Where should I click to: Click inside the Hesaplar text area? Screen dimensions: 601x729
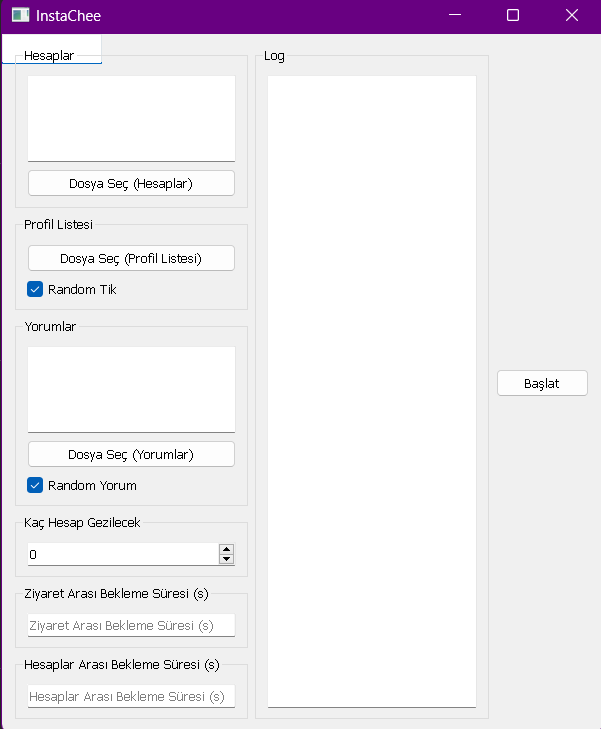[131, 119]
